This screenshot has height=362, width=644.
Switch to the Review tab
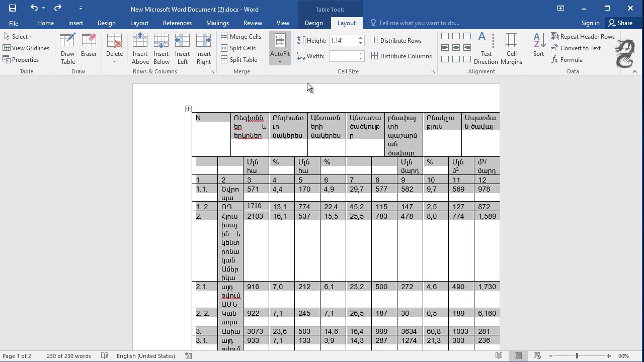pyautogui.click(x=253, y=23)
